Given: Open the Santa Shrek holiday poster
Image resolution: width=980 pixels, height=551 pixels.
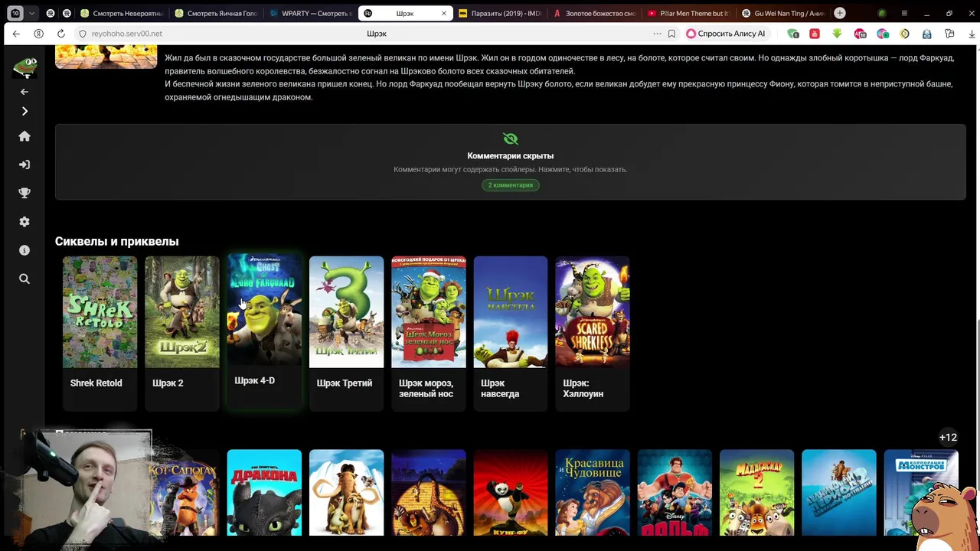Looking at the screenshot, I should tap(429, 312).
